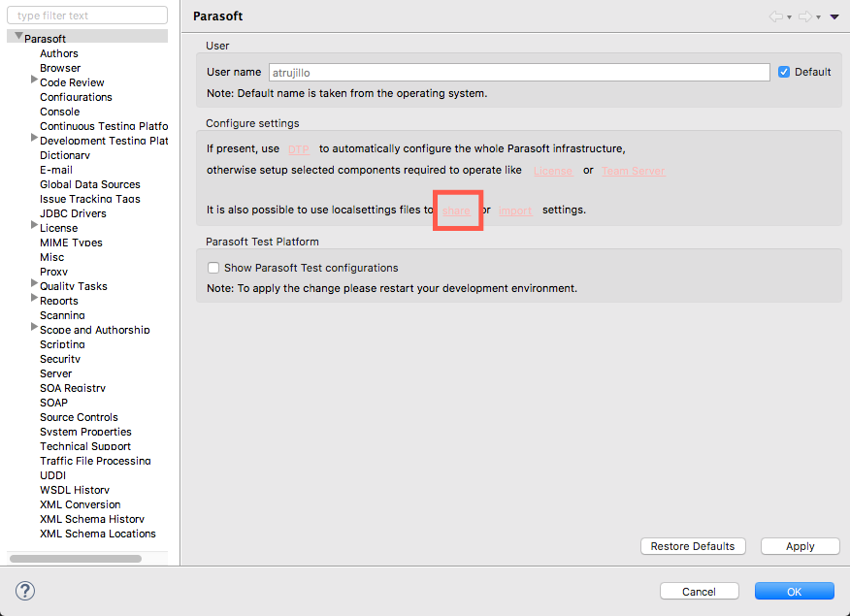This screenshot has height=616, width=850.
Task: Select JDBC Drivers in the tree
Action: coord(73,213)
